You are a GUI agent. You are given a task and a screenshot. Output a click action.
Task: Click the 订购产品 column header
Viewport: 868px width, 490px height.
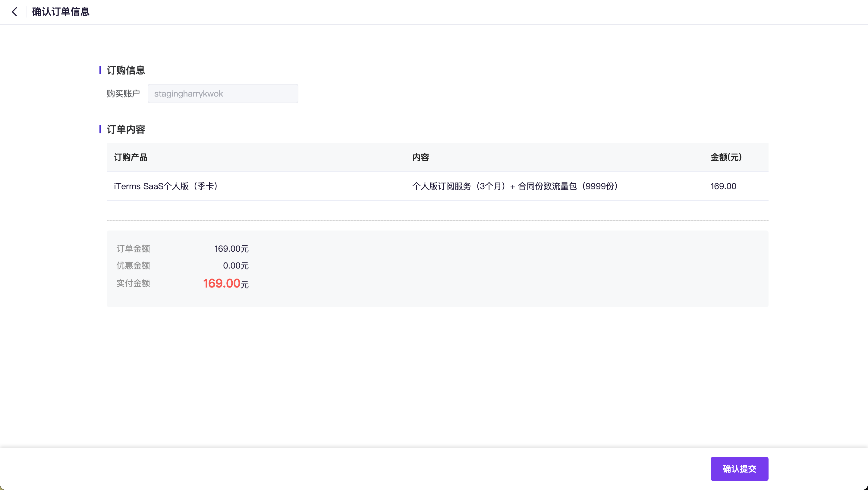(131, 157)
